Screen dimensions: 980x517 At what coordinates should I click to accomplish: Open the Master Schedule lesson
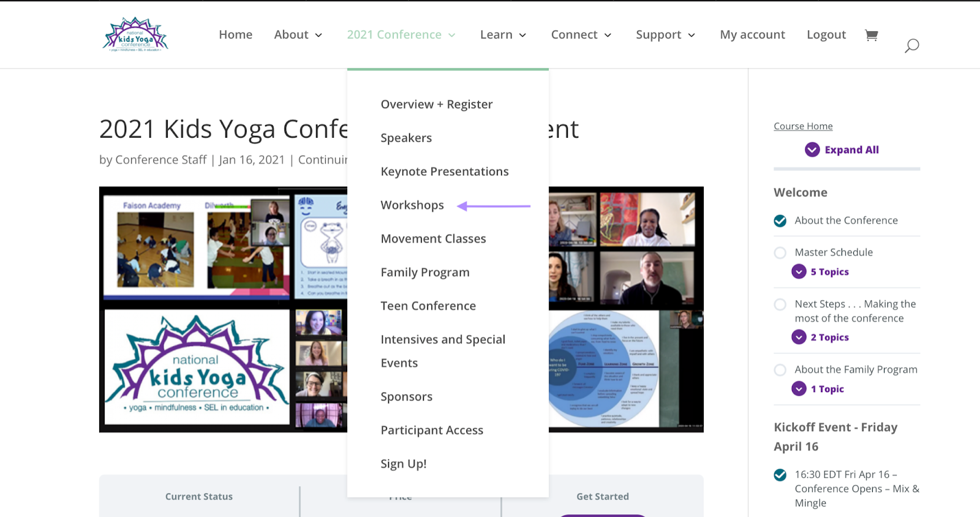pyautogui.click(x=834, y=252)
